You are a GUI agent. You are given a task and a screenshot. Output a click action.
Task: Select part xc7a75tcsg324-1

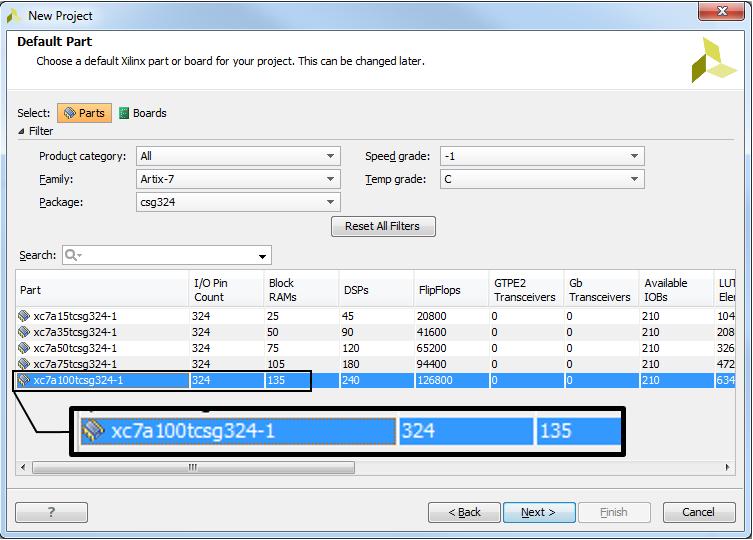tap(75, 364)
